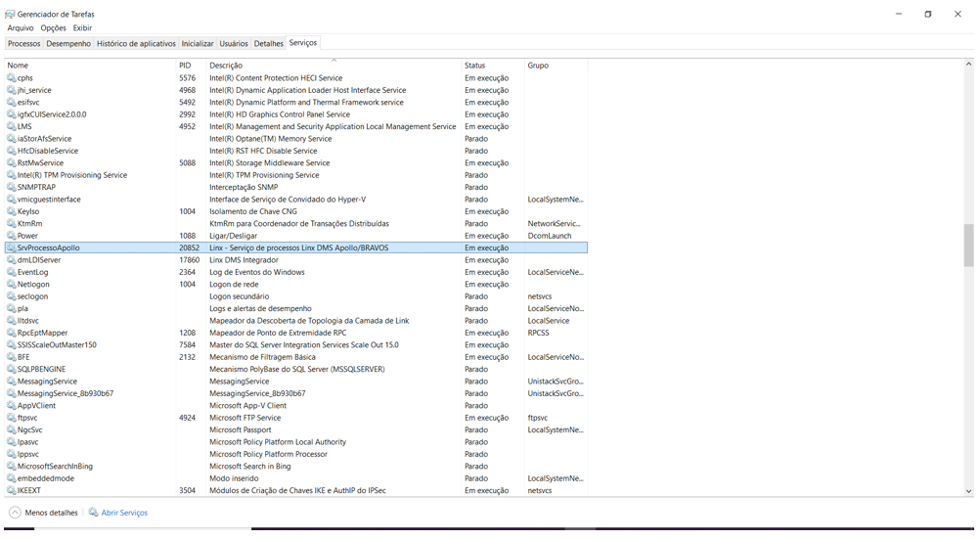Click the icon beside ftpsvc service
Viewport: 980px width, 540px height.
[12, 418]
